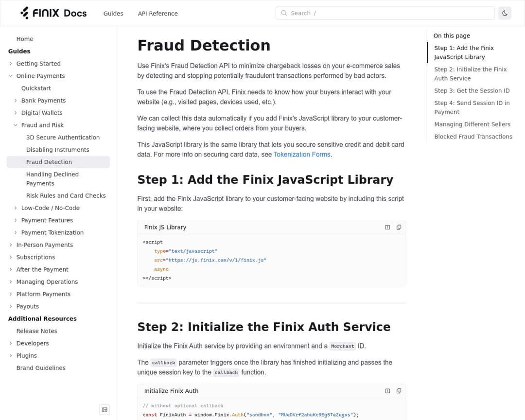The height and width of the screenshot is (420, 525).
Task: Expand Plugins chevron
Action: click(11, 356)
